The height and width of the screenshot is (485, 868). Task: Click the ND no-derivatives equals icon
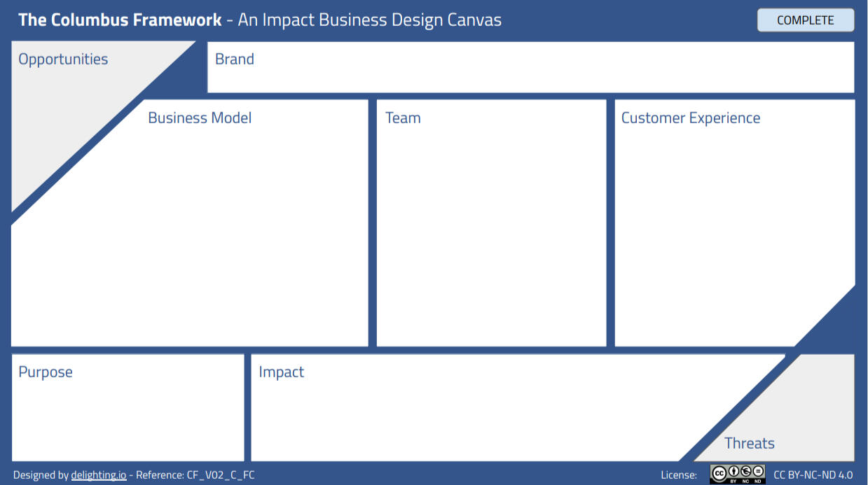pos(757,472)
